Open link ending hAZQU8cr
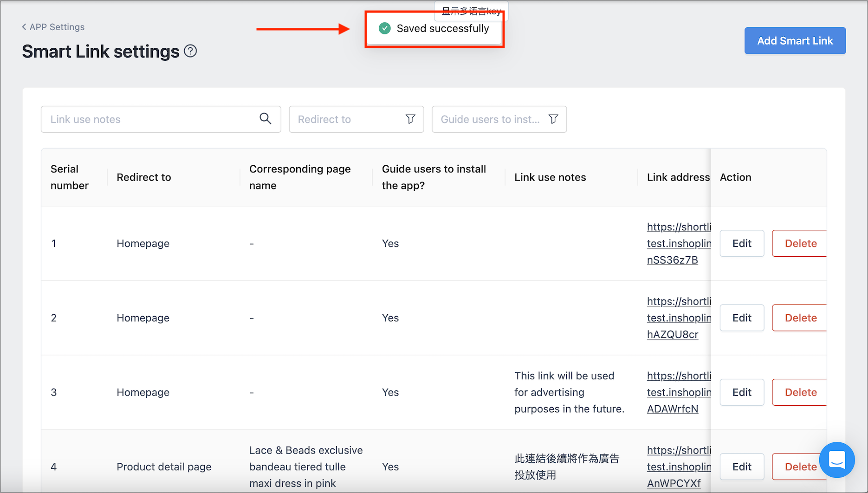This screenshot has height=493, width=868. [x=679, y=318]
